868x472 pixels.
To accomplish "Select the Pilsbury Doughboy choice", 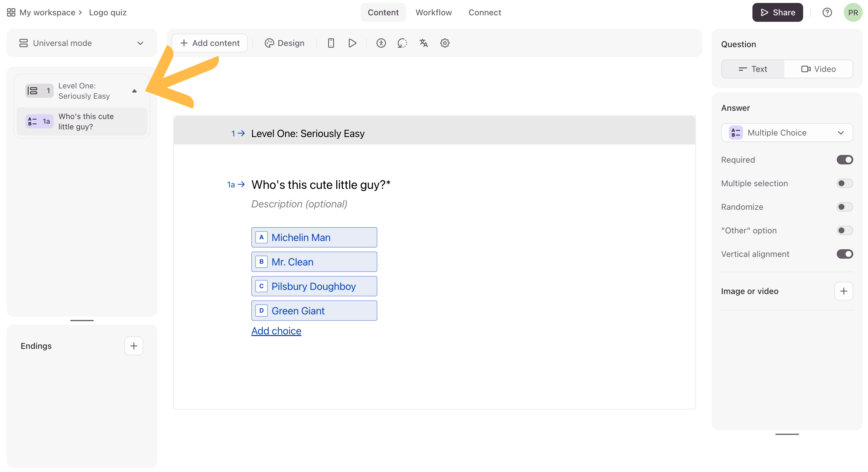I will click(314, 286).
